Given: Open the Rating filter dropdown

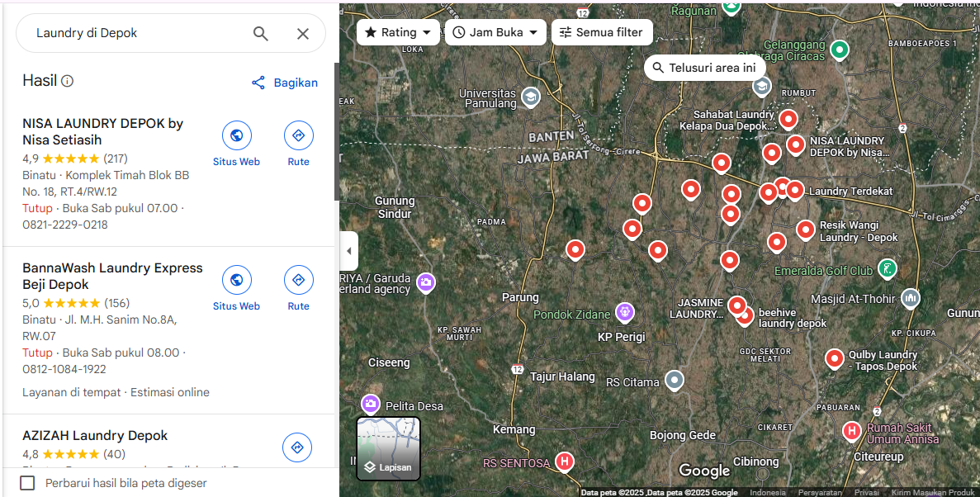Looking at the screenshot, I should (398, 32).
